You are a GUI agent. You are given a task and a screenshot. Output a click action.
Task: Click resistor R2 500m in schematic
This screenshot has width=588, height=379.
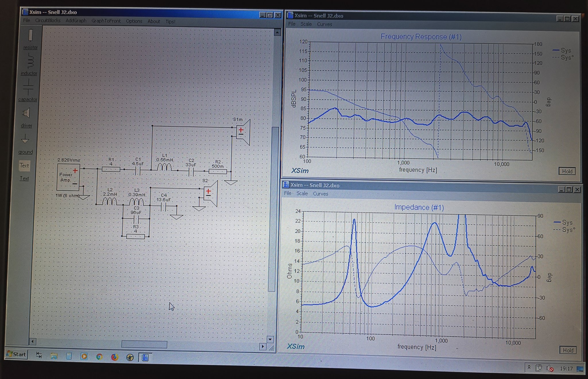click(218, 172)
